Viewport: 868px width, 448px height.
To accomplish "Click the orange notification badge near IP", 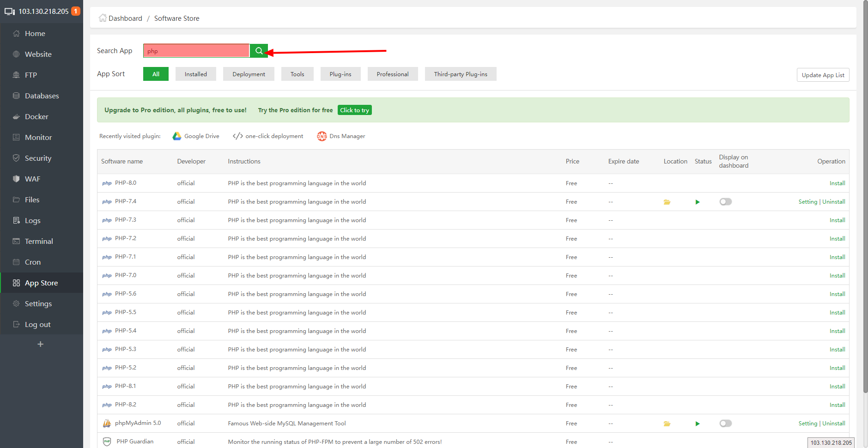I will pyautogui.click(x=76, y=11).
